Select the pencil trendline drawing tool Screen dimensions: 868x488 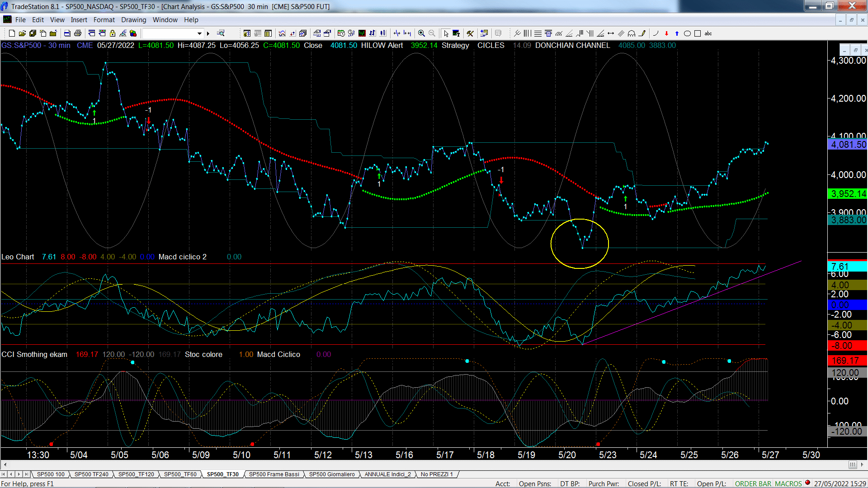[642, 33]
